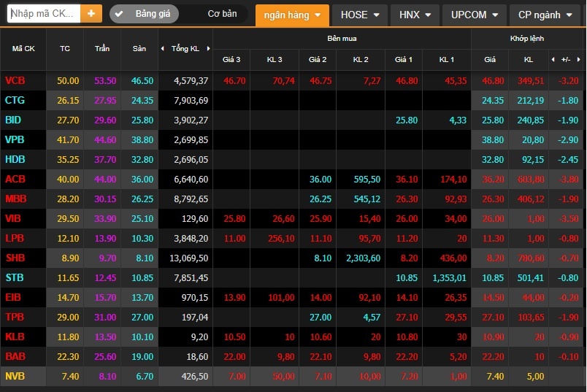Click the Trần column header

click(102, 49)
